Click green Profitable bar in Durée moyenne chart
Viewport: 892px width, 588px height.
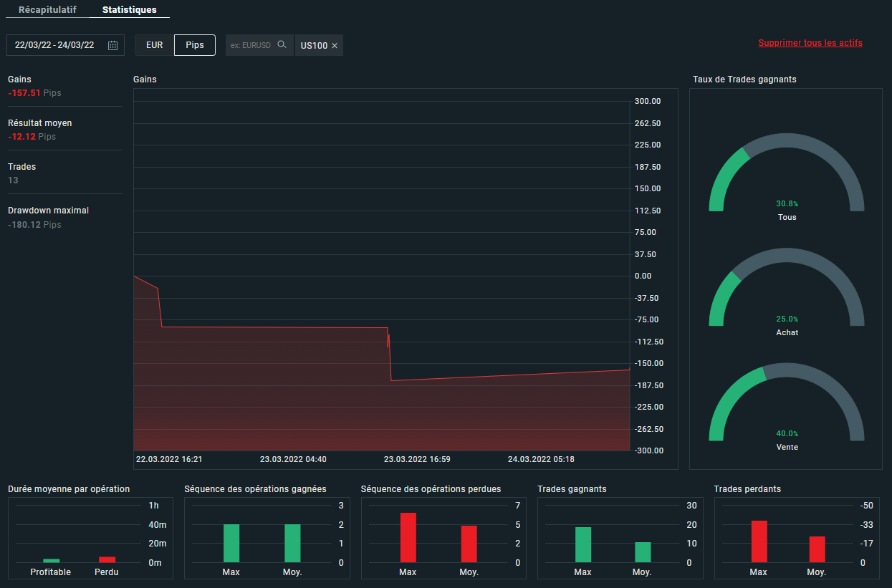52,561
